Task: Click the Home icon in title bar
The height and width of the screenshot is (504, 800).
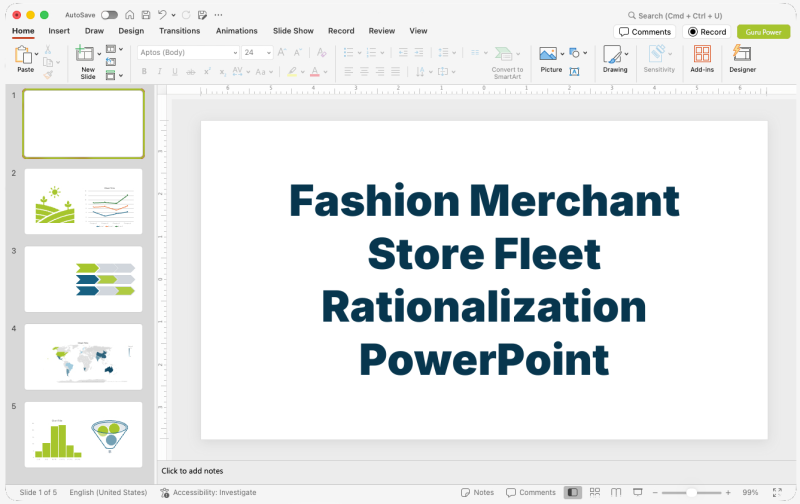Action: [130, 15]
